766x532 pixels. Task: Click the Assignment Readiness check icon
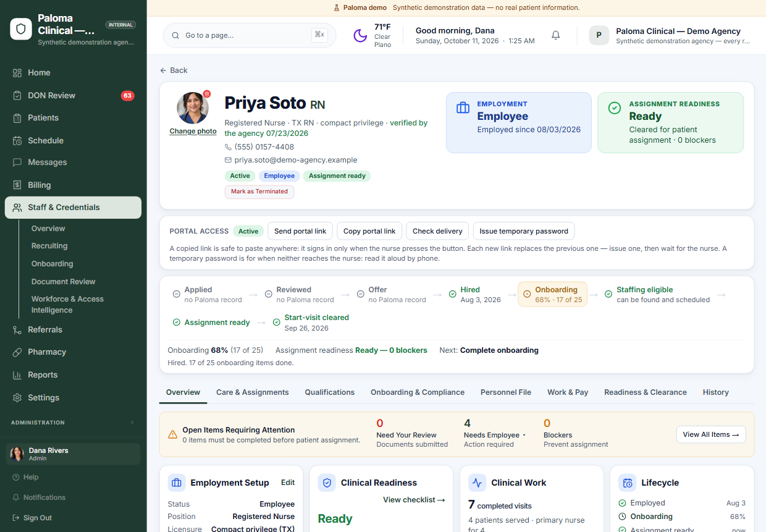pyautogui.click(x=615, y=108)
